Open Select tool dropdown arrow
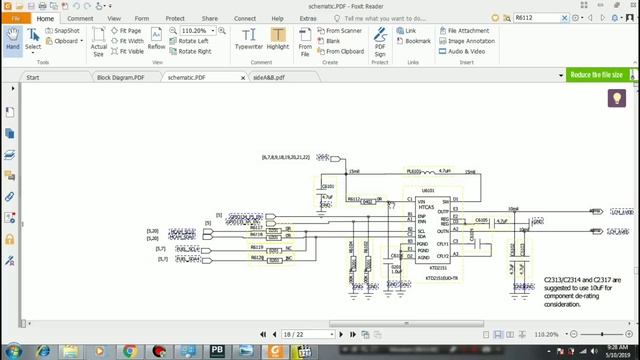 [33, 53]
